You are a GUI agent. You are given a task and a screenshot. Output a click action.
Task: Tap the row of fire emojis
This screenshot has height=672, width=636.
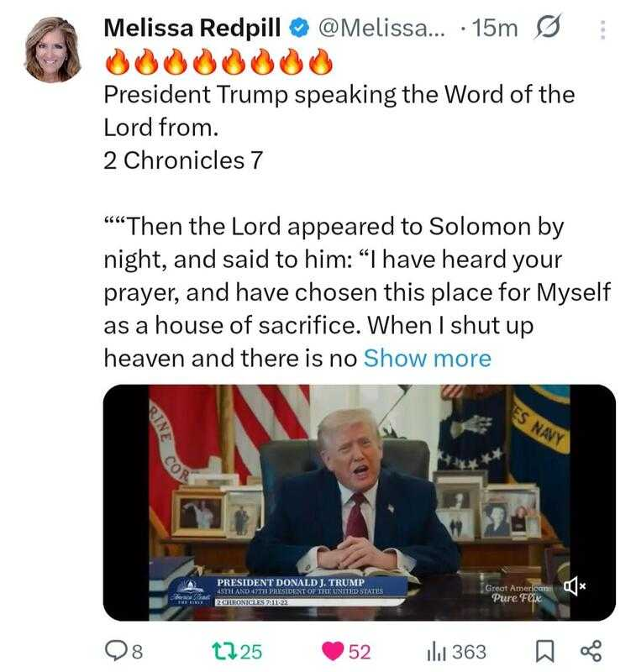click(x=218, y=62)
